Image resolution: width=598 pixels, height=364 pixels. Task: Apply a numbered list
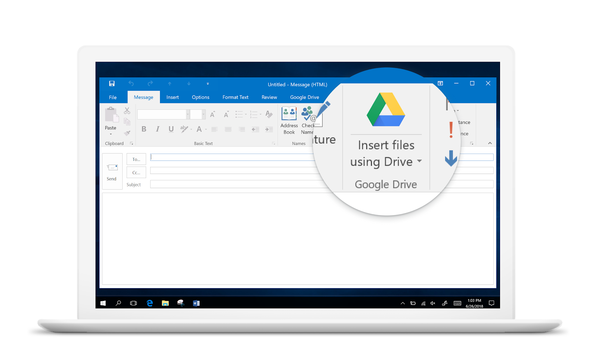pos(254,114)
